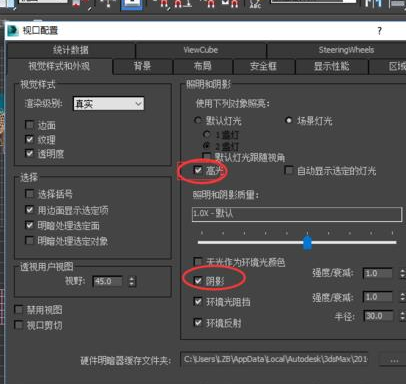The image size is (406, 384).
Task: Uncheck the 环境光阻挡 checkbox
Action: point(198,302)
